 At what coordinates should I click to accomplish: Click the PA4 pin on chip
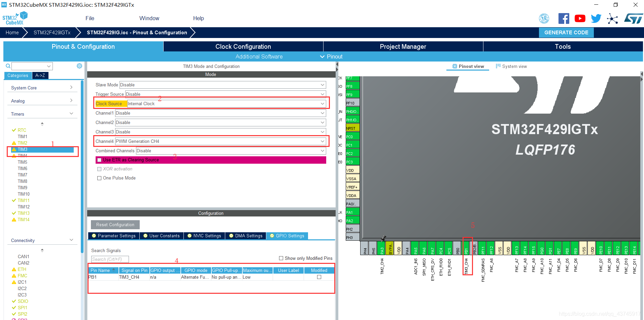click(x=407, y=248)
